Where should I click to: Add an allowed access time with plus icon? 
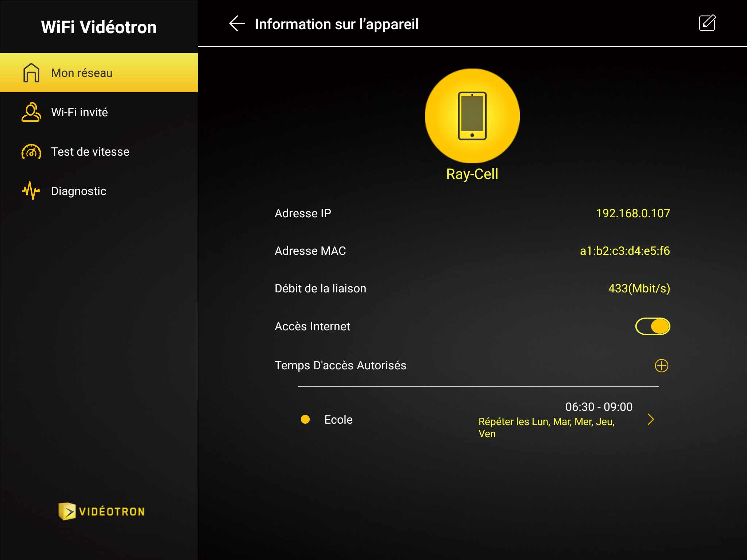[661, 365]
